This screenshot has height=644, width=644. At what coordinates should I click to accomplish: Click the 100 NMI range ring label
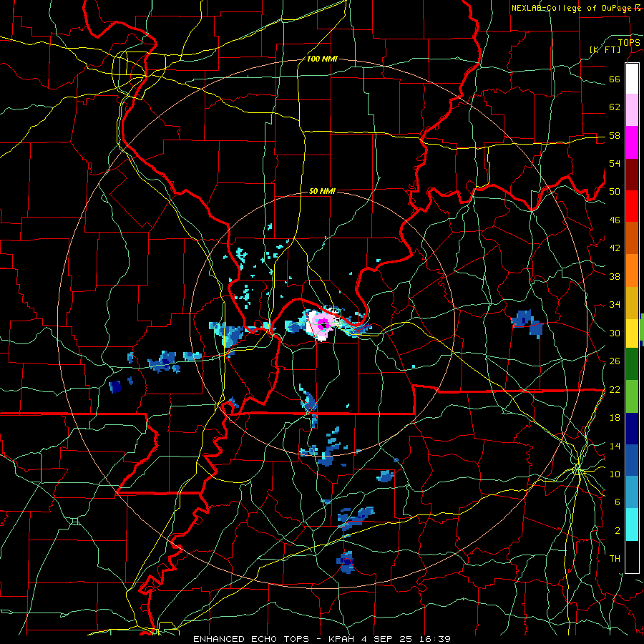click(322, 59)
